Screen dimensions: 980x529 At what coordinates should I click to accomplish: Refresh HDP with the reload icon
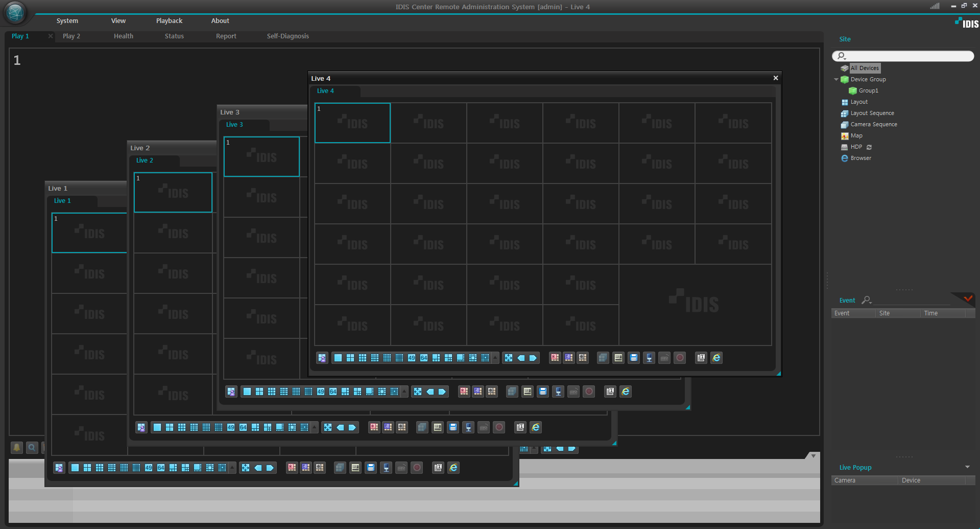coord(869,147)
